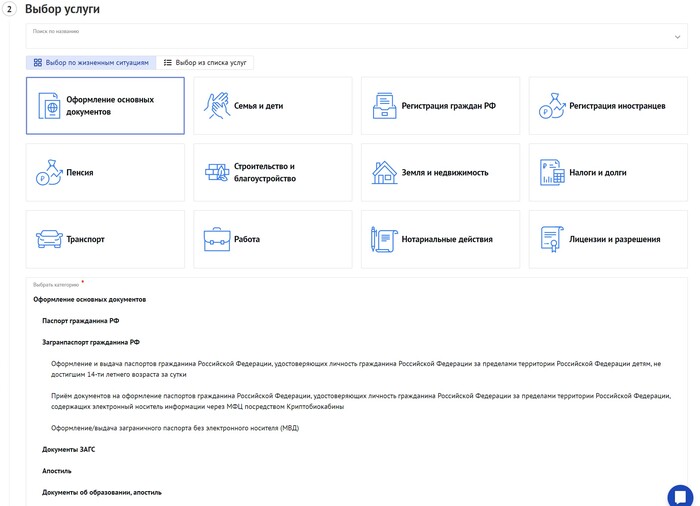Viewport: 700px width, 506px height.
Task: Select the car icon for Транспорт
Action: 49,239
